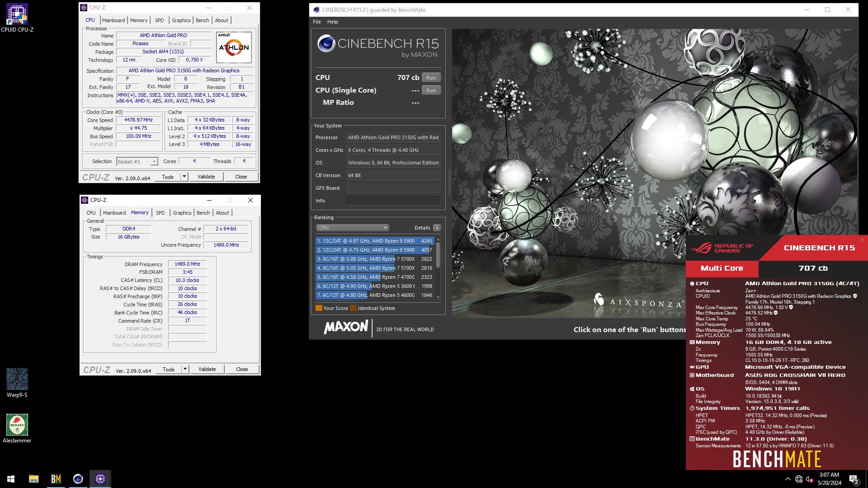This screenshot has height=488, width=868.
Task: Click the MAXON logo in Cinebench footer
Action: click(346, 327)
